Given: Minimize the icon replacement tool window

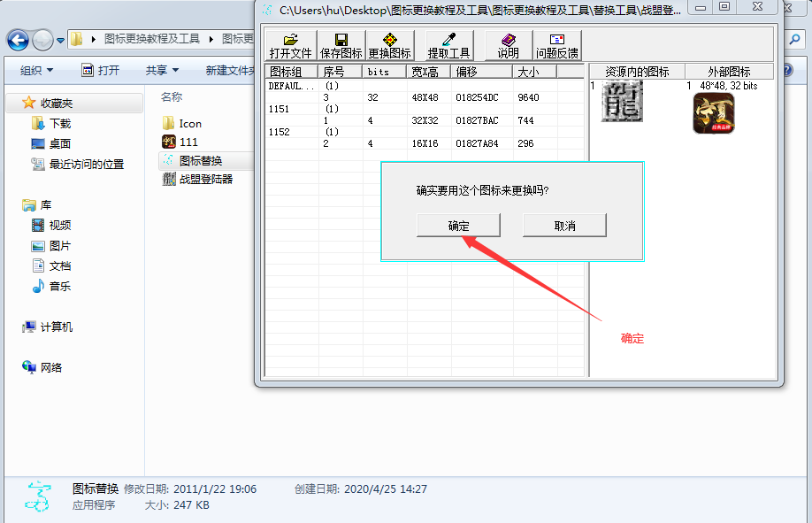Looking at the screenshot, I should pos(701,7).
